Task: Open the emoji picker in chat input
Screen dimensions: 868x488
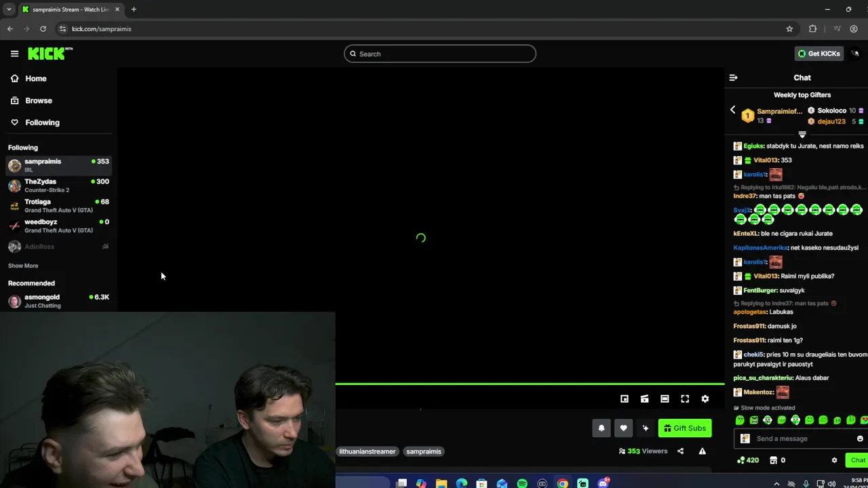Action: click(x=860, y=439)
